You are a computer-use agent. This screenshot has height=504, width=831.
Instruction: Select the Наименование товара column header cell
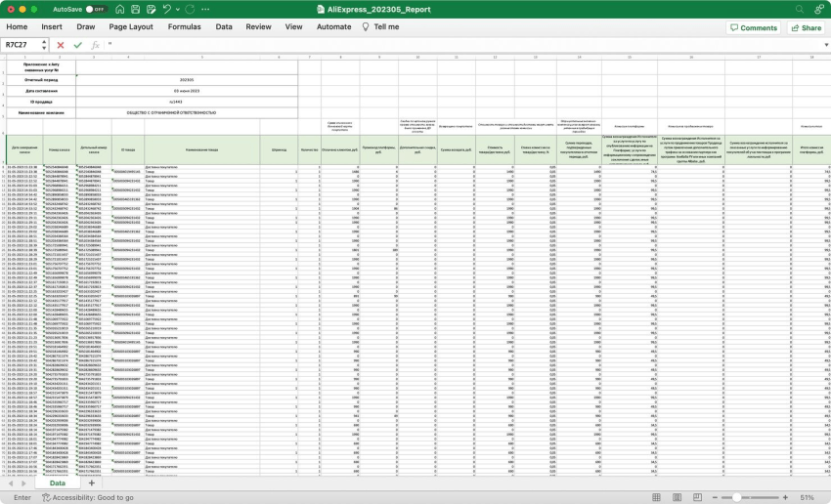(202, 149)
